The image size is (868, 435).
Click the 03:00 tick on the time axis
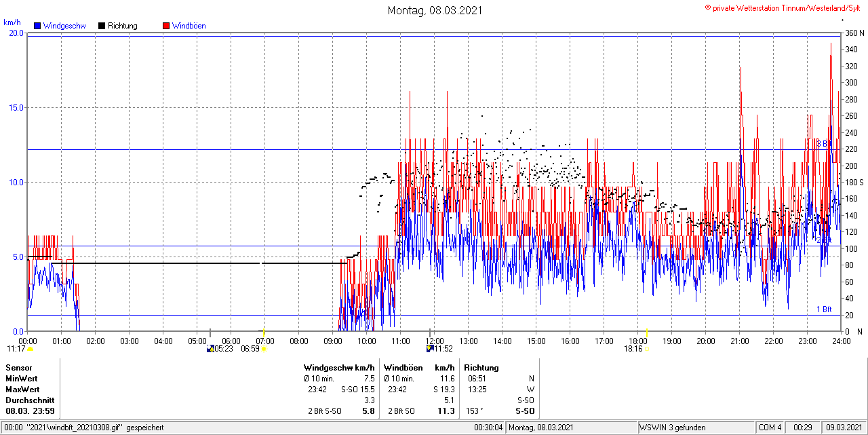click(x=130, y=341)
